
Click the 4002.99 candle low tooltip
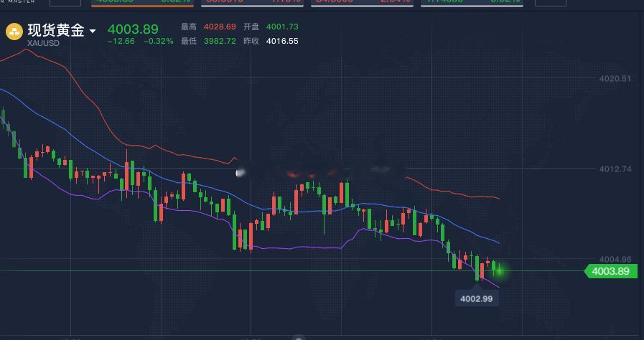477,298
